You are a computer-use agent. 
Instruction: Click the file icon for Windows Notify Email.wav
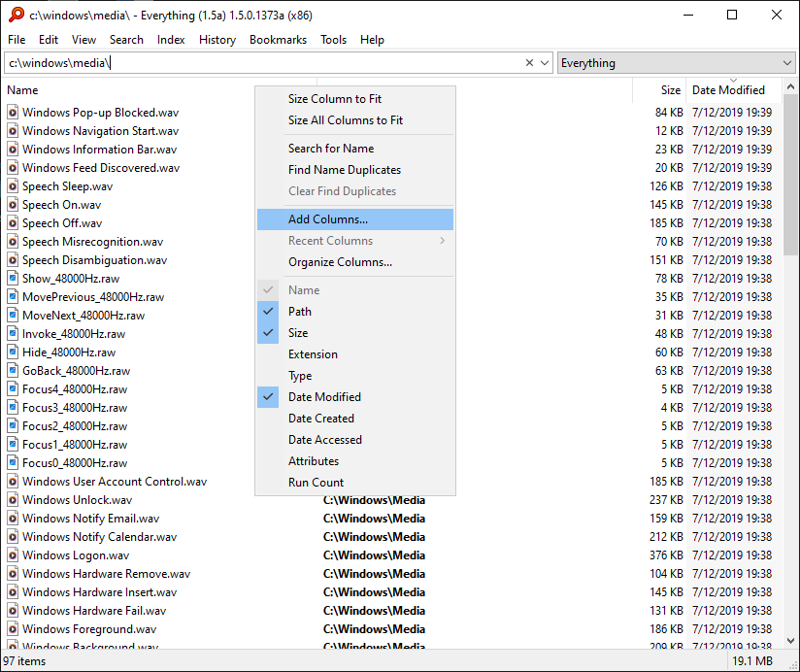click(x=13, y=518)
